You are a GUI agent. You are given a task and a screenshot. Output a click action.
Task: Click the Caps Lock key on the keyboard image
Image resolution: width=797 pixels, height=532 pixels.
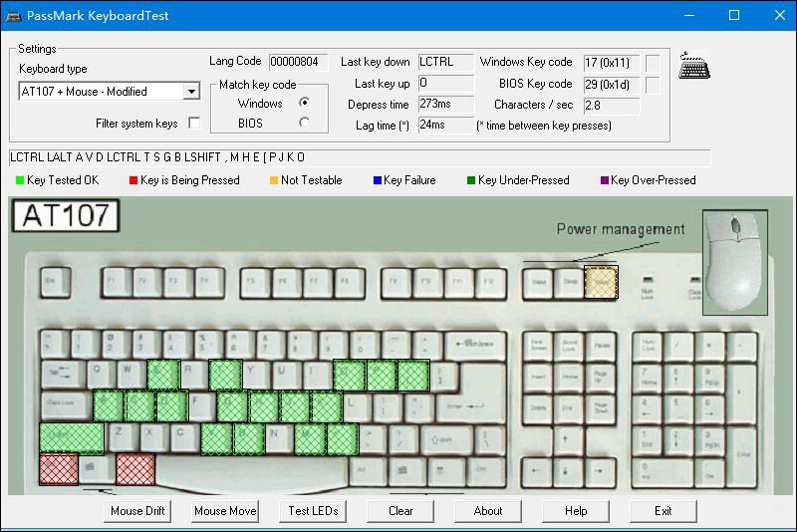(x=66, y=406)
